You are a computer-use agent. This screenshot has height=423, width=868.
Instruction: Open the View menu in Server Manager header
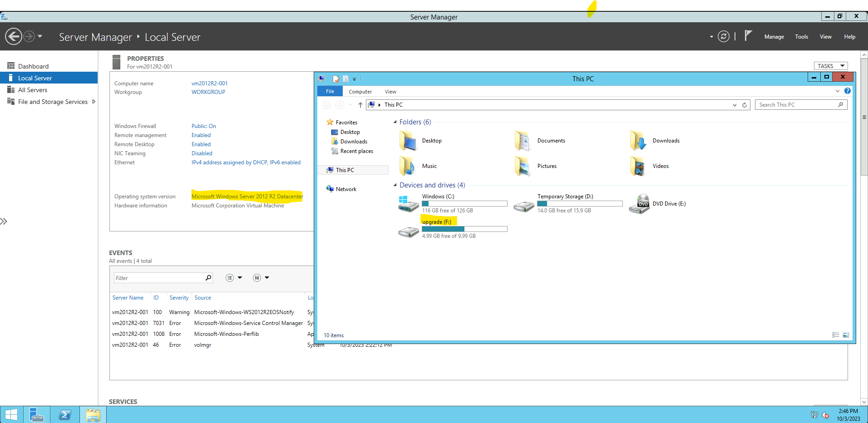[x=826, y=37]
